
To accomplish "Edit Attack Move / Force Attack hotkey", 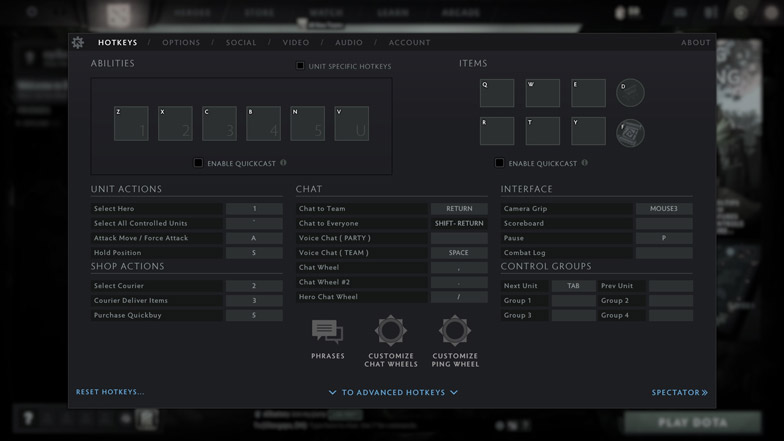I will tap(254, 238).
